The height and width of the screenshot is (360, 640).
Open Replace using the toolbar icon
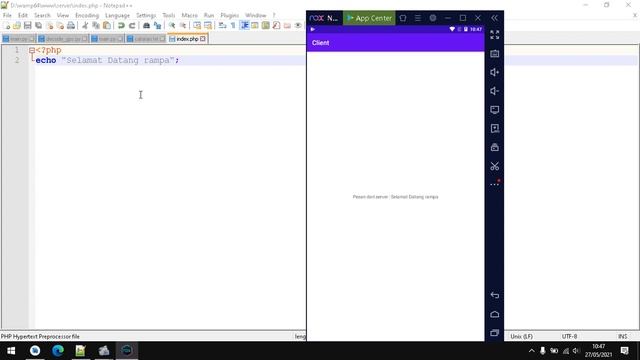pos(157,26)
